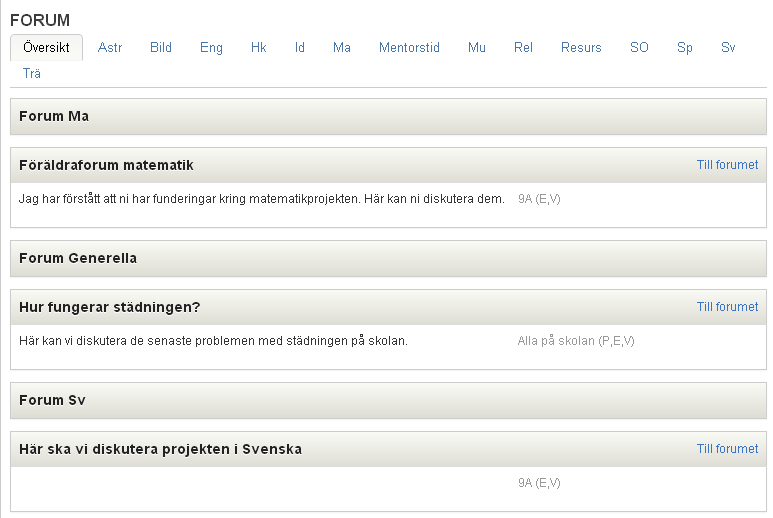Go to the Hk tab
773x518 pixels.
[258, 48]
